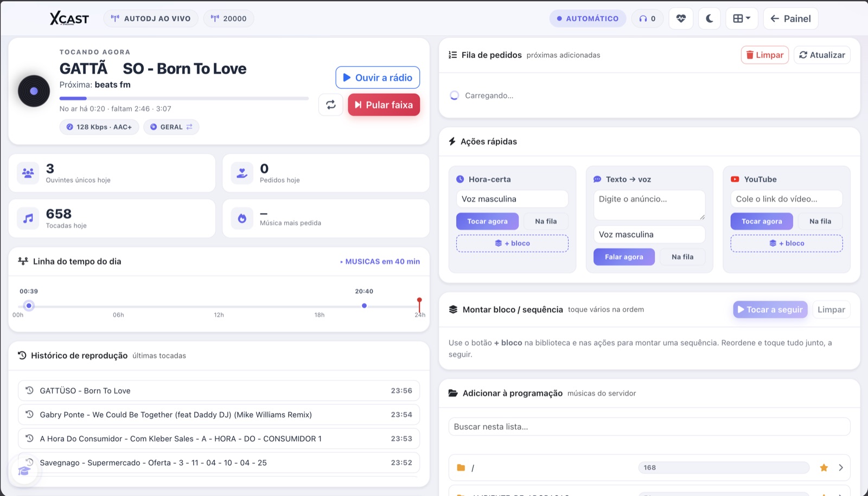Click the 128 Kbps AAC+ badge
This screenshot has width=868, height=496.
pos(99,127)
